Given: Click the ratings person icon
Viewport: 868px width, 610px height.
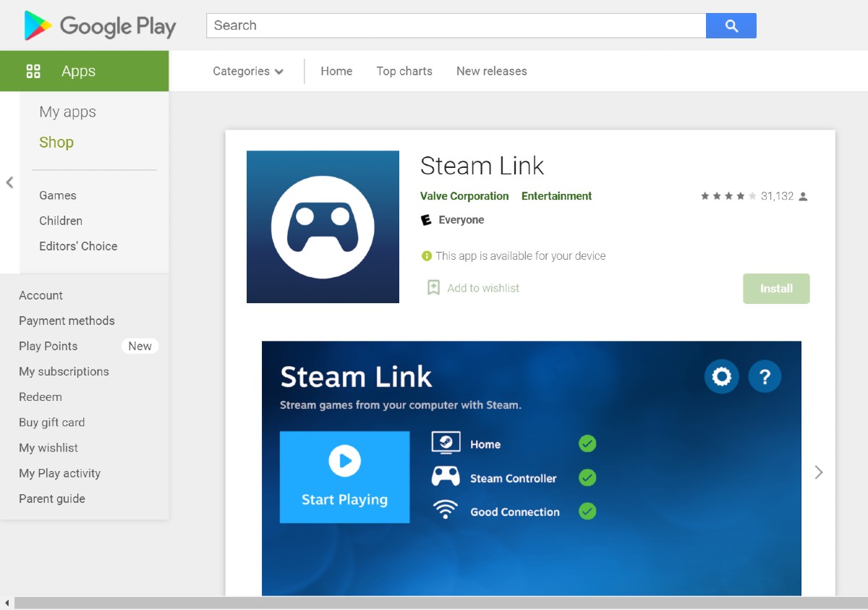Looking at the screenshot, I should pos(803,196).
